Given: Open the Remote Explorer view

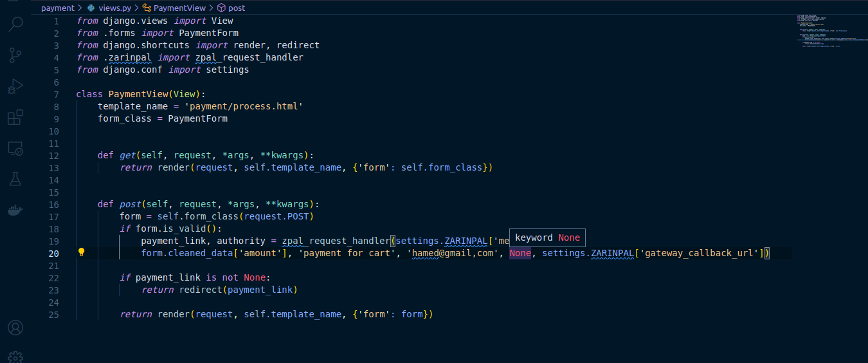Looking at the screenshot, I should [x=15, y=149].
